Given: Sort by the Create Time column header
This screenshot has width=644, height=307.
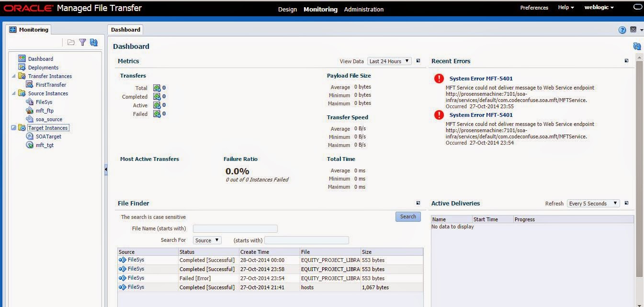Looking at the screenshot, I should coord(269,251).
